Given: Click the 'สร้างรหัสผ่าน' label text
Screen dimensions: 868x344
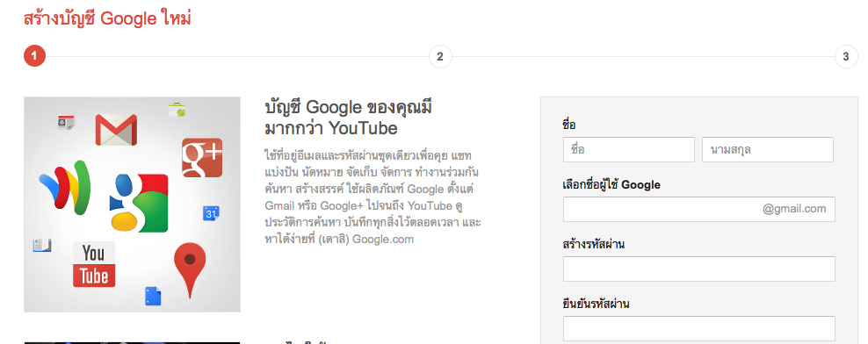Looking at the screenshot, I should (x=593, y=245).
